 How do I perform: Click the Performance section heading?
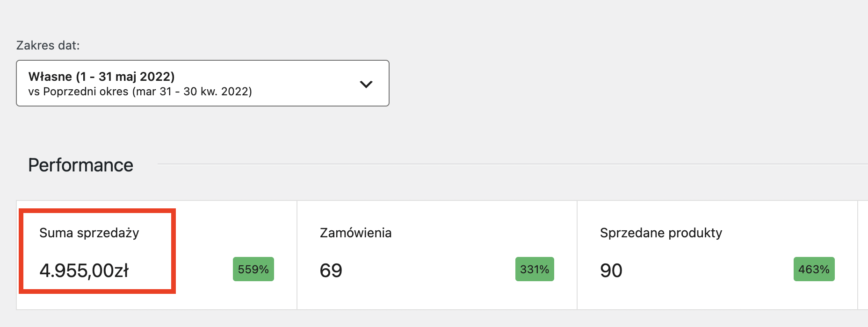(80, 165)
